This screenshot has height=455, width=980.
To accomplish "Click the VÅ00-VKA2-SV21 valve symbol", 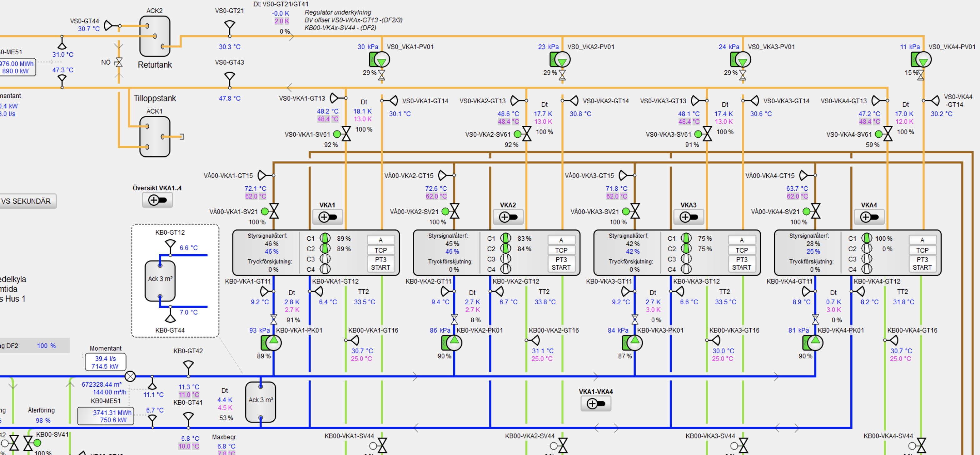I will pos(454,211).
